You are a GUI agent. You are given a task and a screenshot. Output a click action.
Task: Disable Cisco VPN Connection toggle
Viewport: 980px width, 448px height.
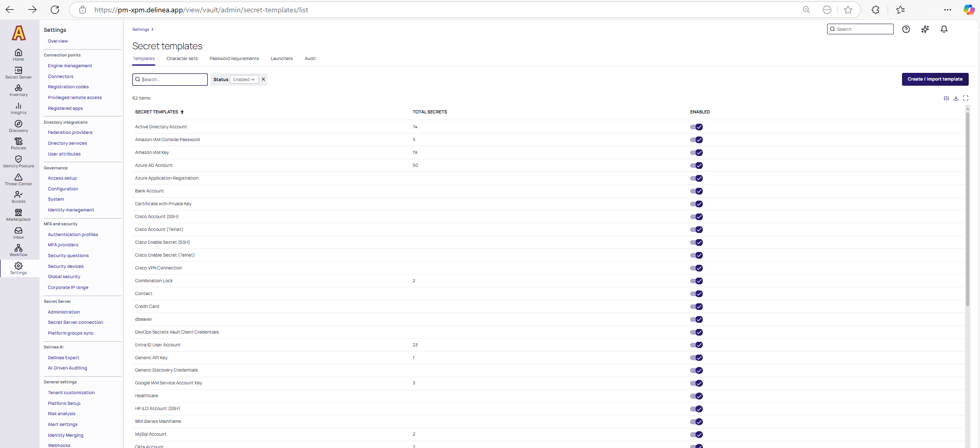696,268
